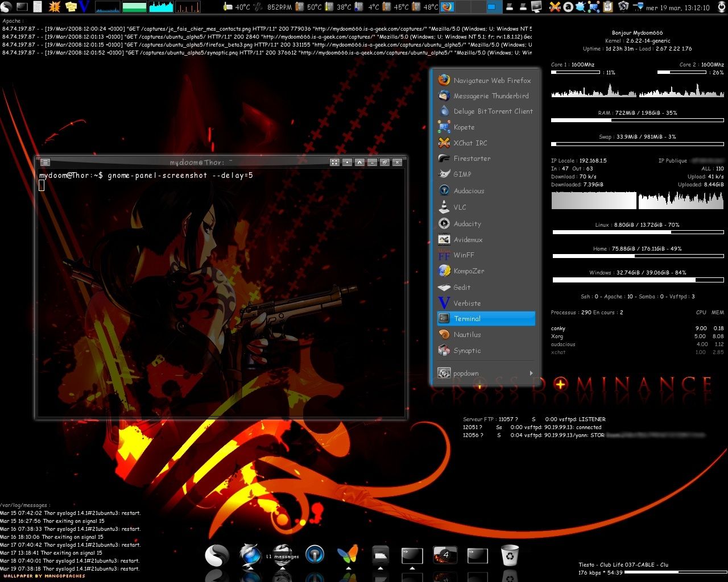This screenshot has width=728, height=582.
Task: Click the 'conky' process row
Action: click(638, 329)
